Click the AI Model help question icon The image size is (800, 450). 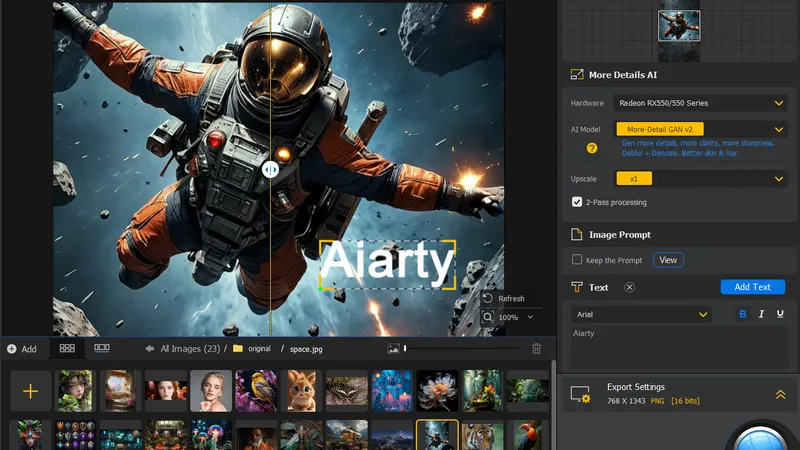[592, 148]
